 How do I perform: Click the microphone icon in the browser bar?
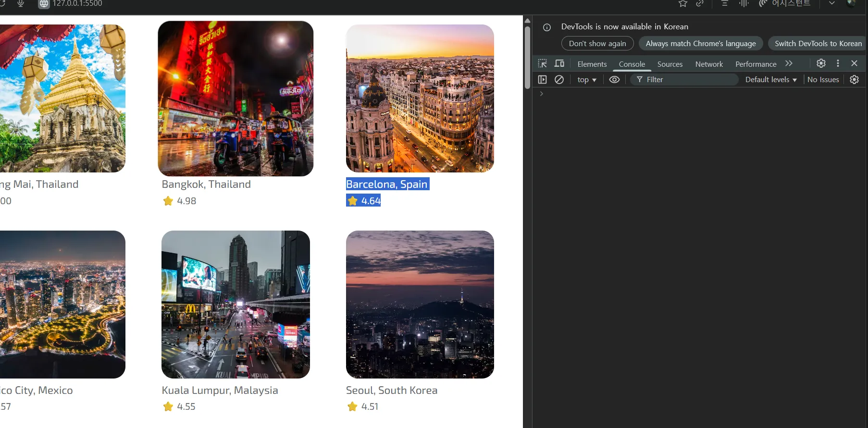[21, 4]
